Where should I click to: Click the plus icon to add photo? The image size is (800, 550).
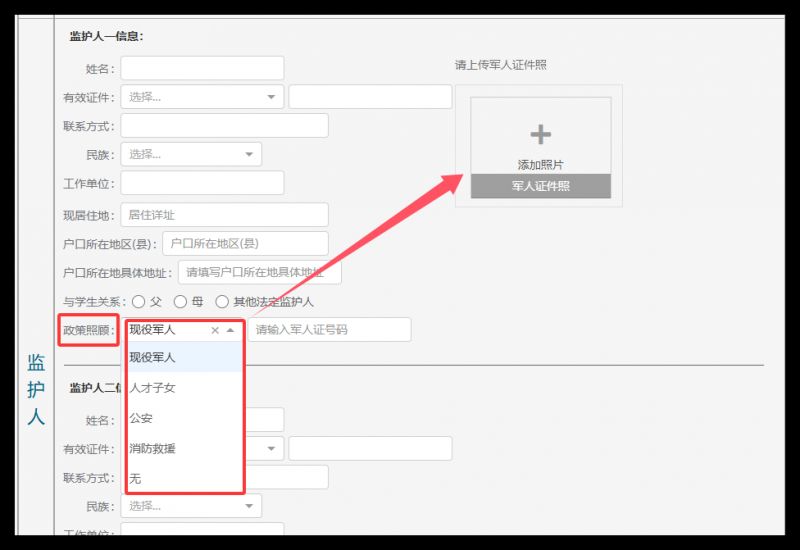pyautogui.click(x=540, y=135)
